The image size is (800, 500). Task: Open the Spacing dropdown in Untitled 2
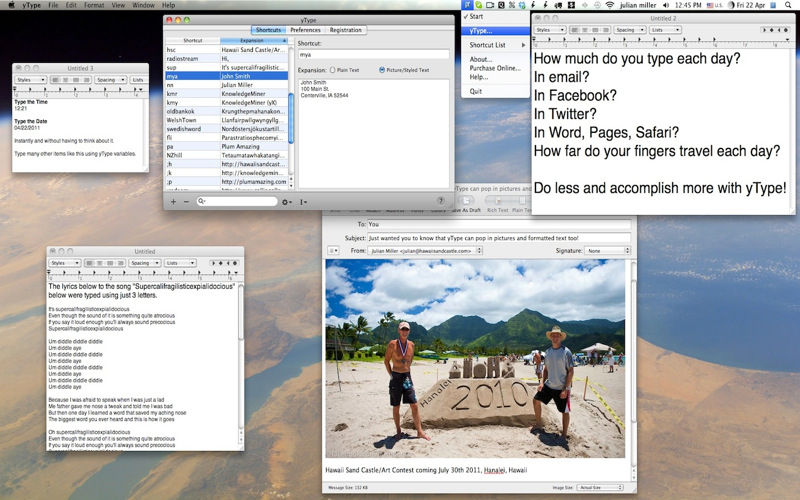630,30
